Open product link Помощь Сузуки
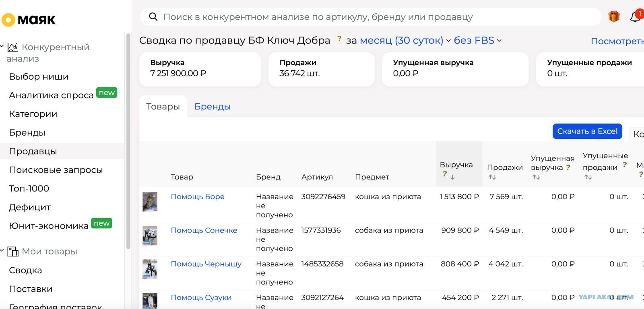This screenshot has height=309, width=644. [201, 298]
